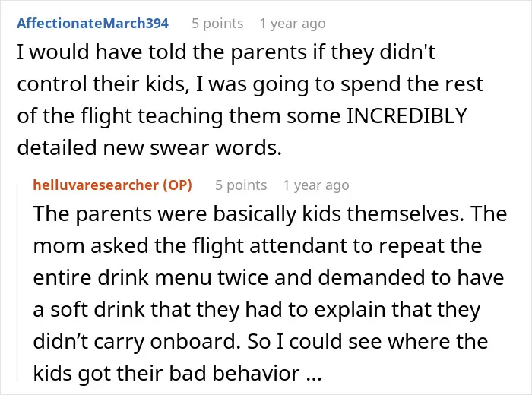Click the 'mom asked the flight attendant' line

258,246
